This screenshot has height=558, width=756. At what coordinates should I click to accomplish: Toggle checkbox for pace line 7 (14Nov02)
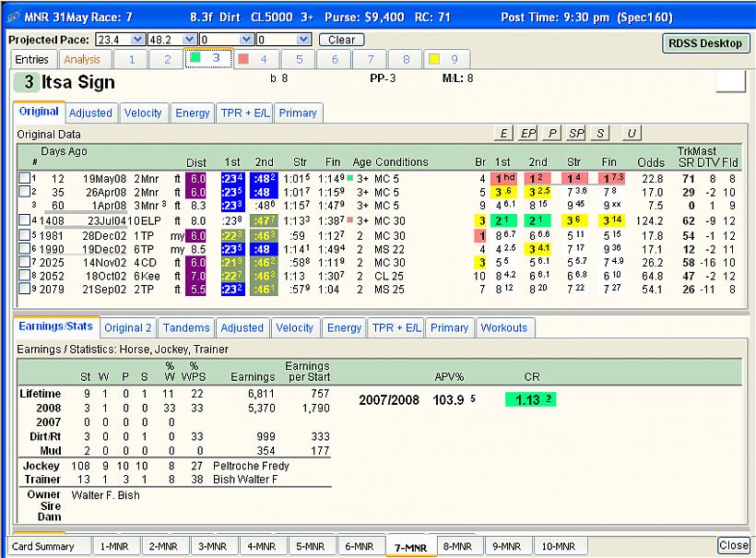(24, 262)
